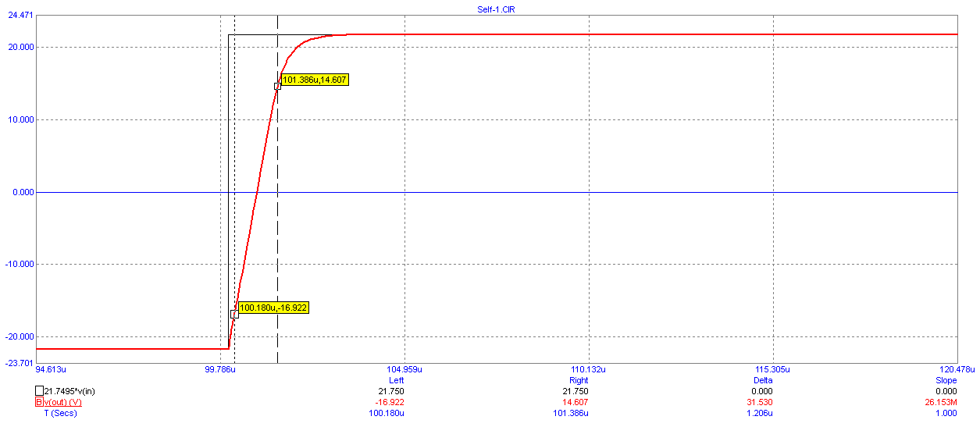The width and height of the screenshot is (980, 427).
Task: Click the Left v(out) value -16.922
Action: pyautogui.click(x=391, y=402)
